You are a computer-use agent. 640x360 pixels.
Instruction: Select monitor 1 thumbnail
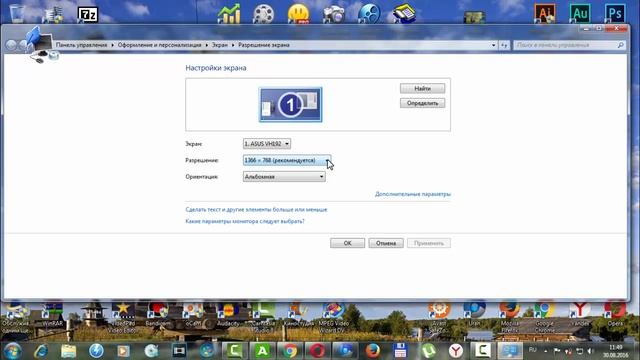coord(290,104)
